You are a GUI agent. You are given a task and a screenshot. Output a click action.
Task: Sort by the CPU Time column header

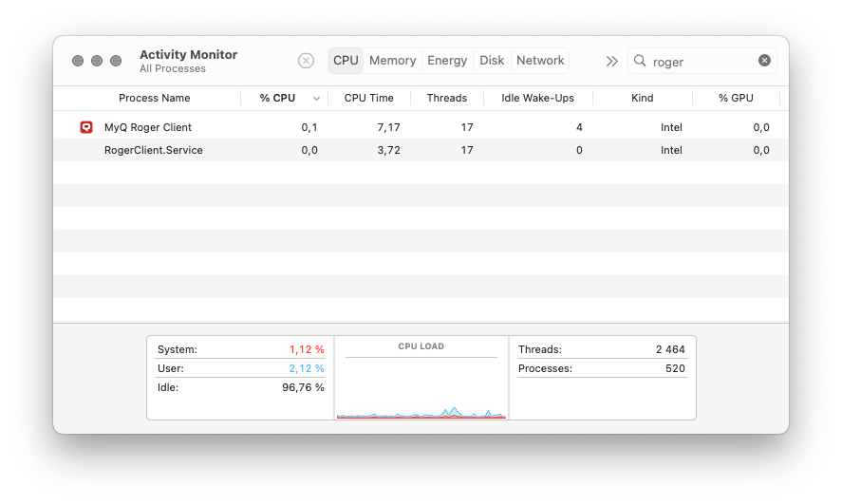click(x=368, y=99)
